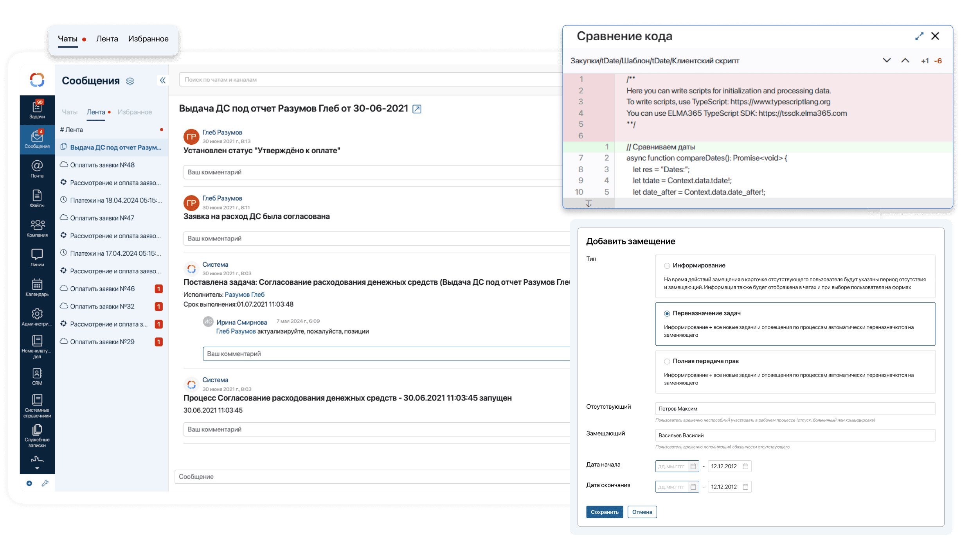
Task: Select the Избранное tab in Сообщения panel
Action: 135,112
